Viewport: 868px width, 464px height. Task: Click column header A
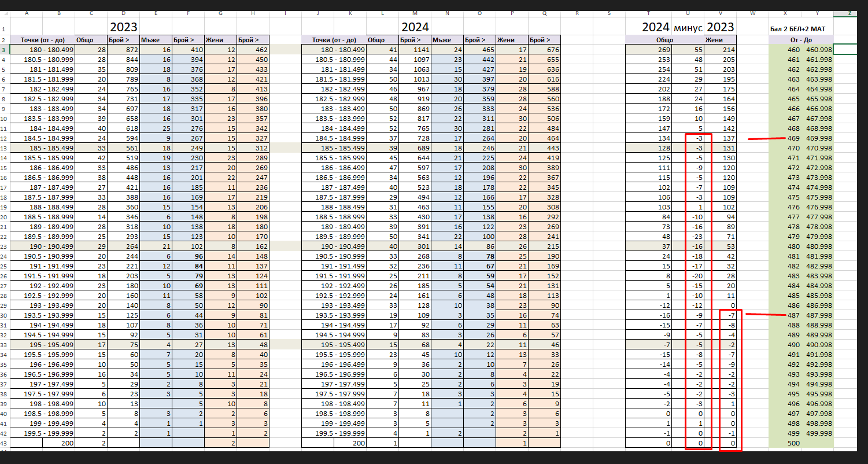27,13
